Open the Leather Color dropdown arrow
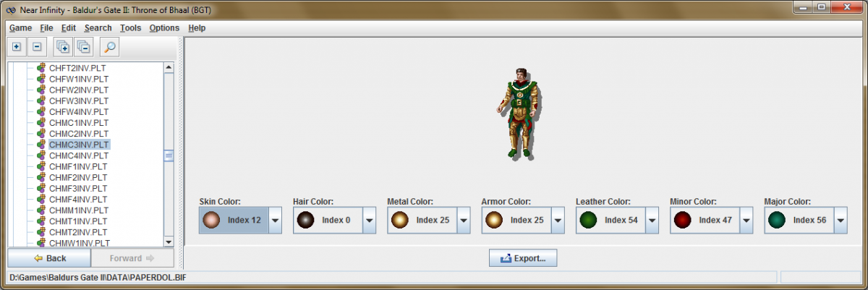The image size is (868, 290). point(652,220)
